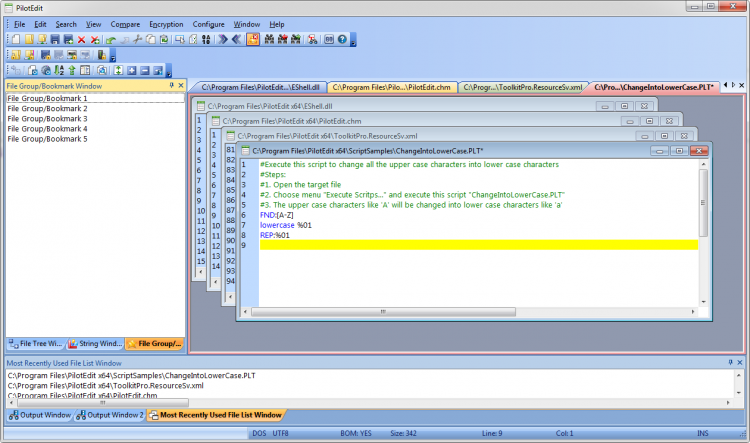Switch to the Output Window 2 tab
The height and width of the screenshot is (443, 750).
coord(110,415)
